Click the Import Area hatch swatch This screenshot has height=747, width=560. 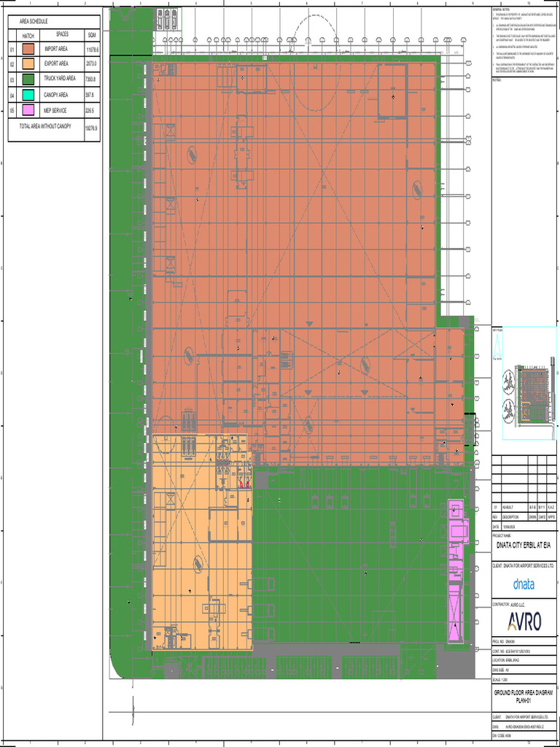(28, 49)
